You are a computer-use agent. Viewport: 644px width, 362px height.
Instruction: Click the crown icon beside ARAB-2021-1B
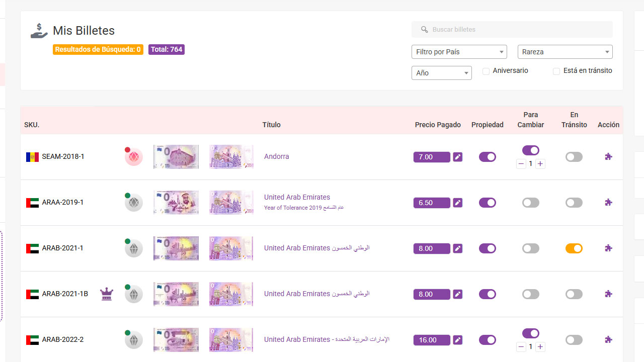pyautogui.click(x=106, y=294)
